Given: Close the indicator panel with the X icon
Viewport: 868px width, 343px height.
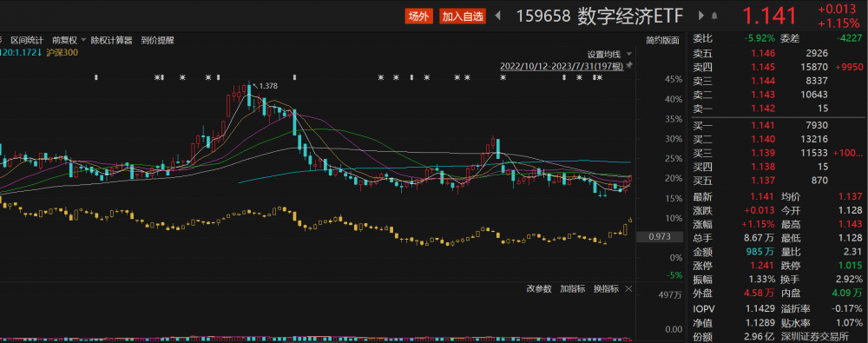Looking at the screenshot, I should pyautogui.click(x=628, y=288).
